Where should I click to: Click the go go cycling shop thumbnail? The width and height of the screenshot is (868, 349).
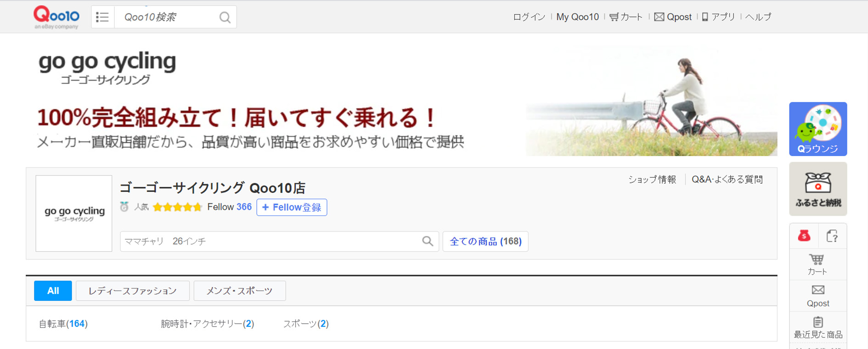(x=74, y=214)
